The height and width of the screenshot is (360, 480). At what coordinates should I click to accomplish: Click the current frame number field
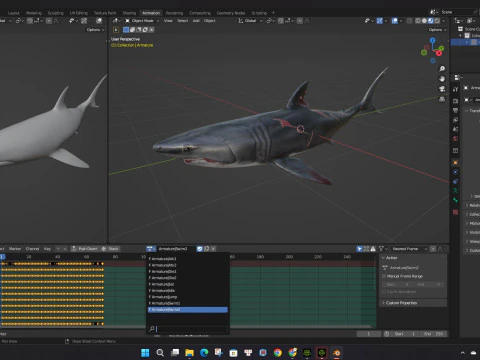click(369, 334)
